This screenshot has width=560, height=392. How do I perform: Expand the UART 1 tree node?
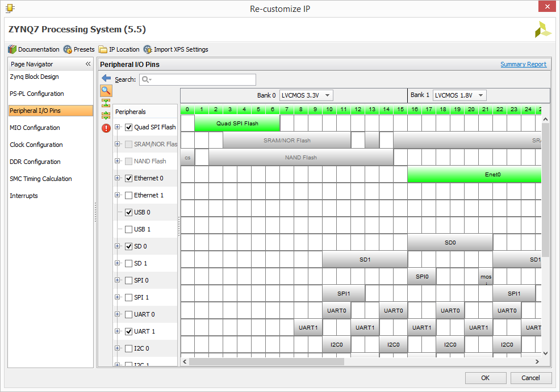click(x=117, y=331)
